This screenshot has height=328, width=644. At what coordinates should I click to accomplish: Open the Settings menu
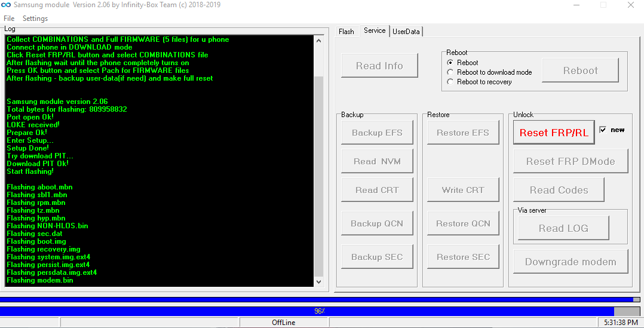[35, 19]
